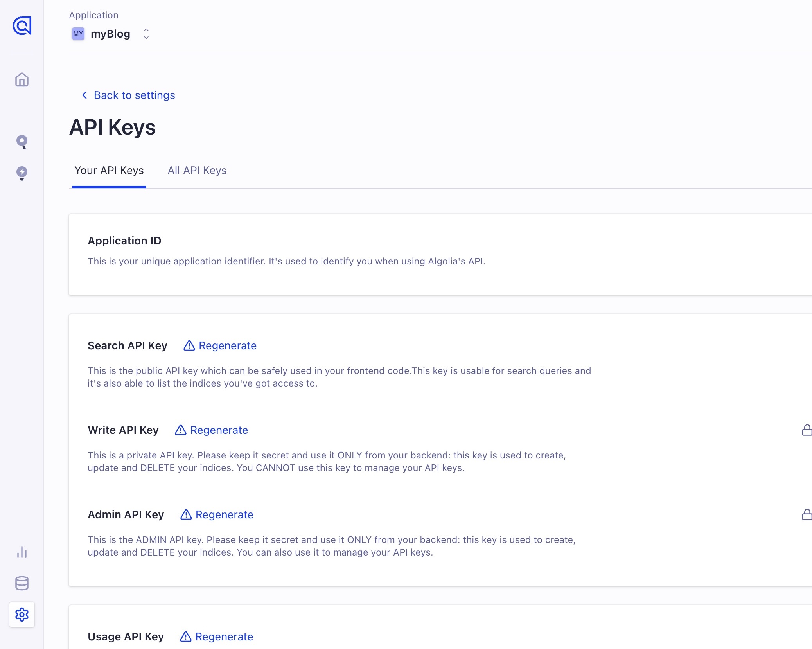Regenerate the Admin API Key

click(x=217, y=514)
